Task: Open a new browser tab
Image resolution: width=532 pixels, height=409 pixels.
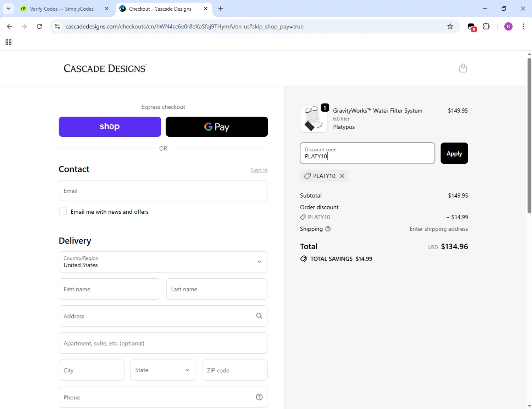Action: (x=221, y=9)
